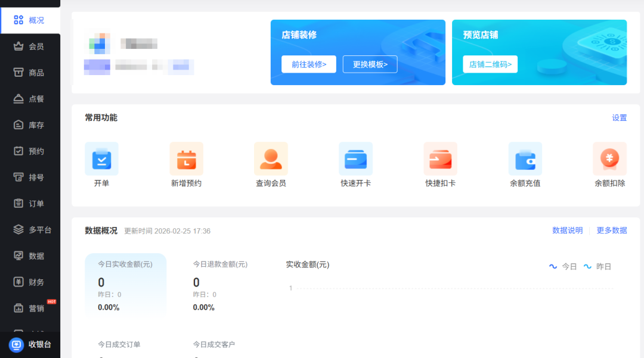Open the 快速开卡 card icon

355,159
